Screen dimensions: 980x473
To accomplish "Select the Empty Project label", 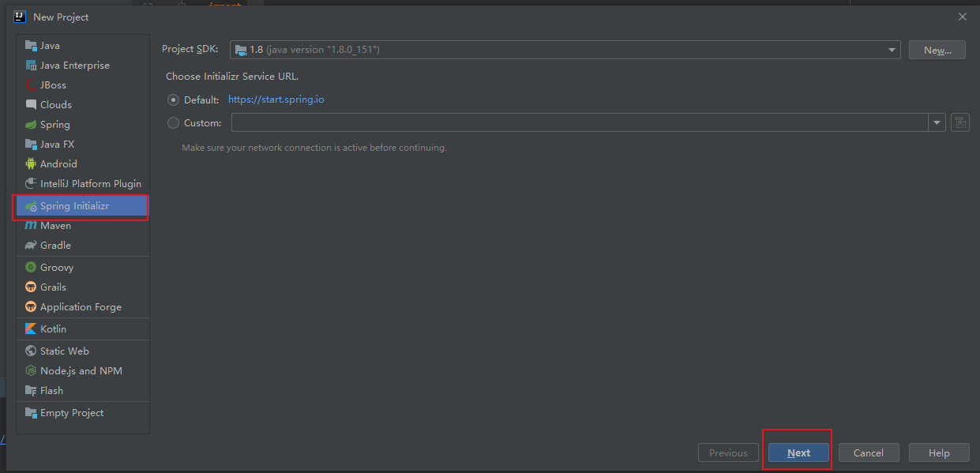I will 72,413.
